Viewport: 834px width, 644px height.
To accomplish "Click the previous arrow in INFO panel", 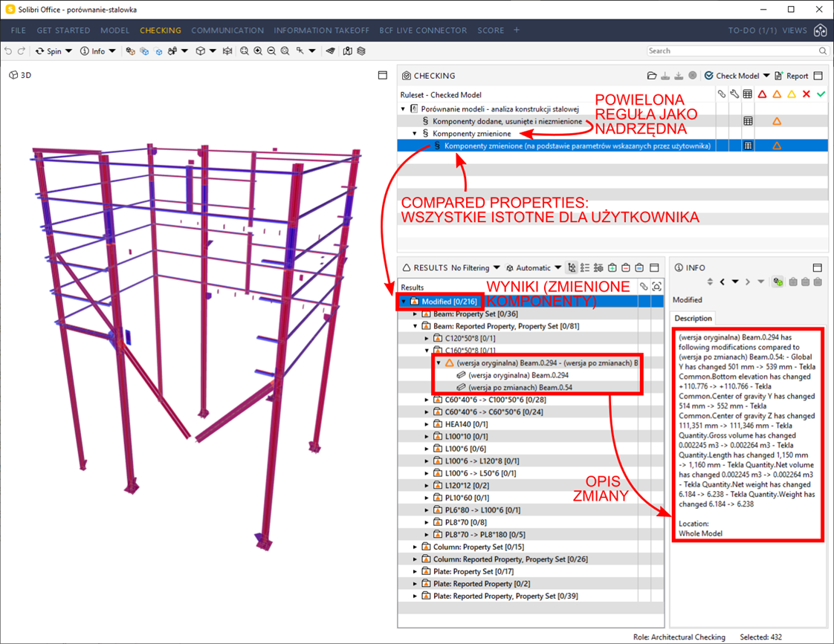I will pyautogui.click(x=723, y=282).
